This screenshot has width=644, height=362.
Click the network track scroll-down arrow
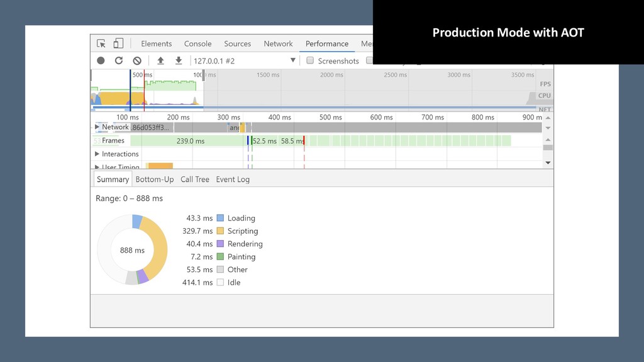pyautogui.click(x=548, y=128)
